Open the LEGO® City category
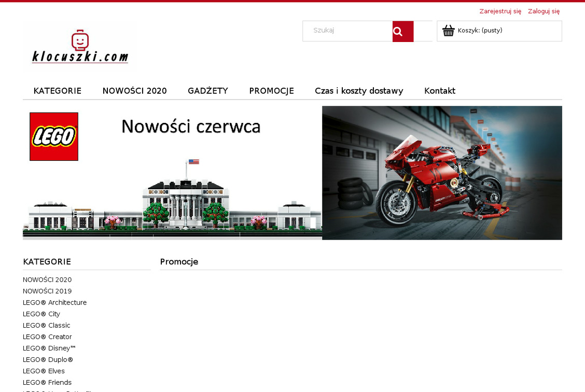 click(41, 314)
